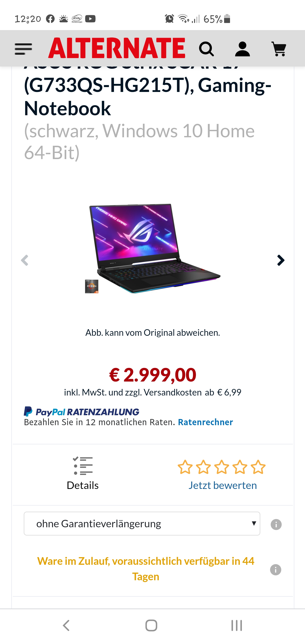Image resolution: width=305 pixels, height=644 pixels.
Task: Tap the Android recent apps button
Action: click(237, 626)
